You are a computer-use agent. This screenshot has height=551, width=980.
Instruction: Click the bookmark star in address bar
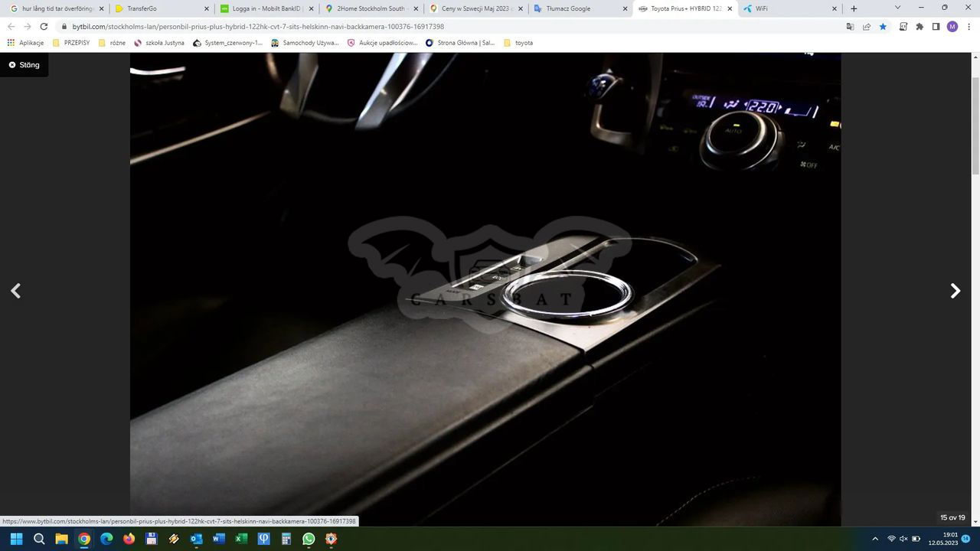point(883,26)
